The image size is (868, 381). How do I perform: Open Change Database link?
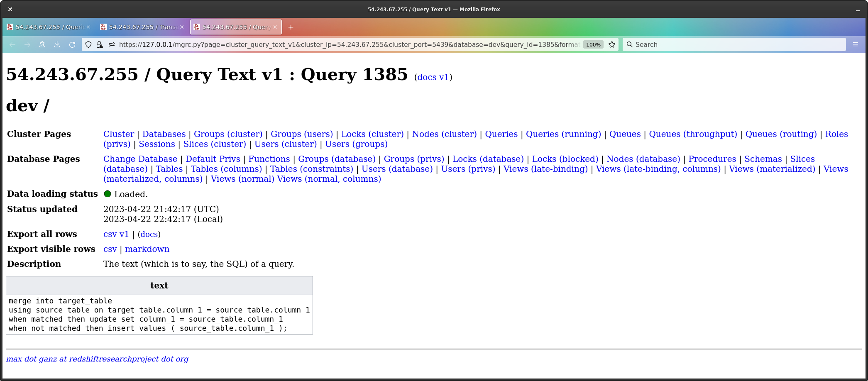pyautogui.click(x=140, y=159)
